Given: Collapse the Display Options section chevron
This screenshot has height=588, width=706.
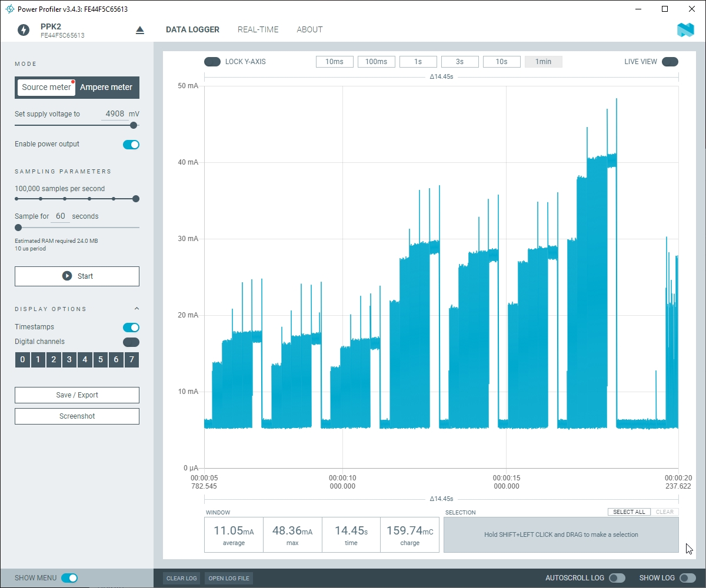Looking at the screenshot, I should click(x=136, y=309).
